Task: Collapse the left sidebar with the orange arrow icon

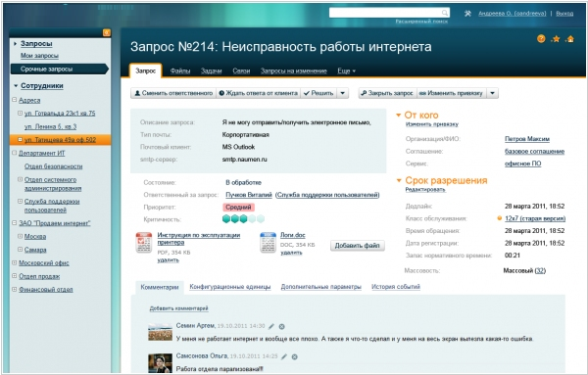Action: point(107,32)
